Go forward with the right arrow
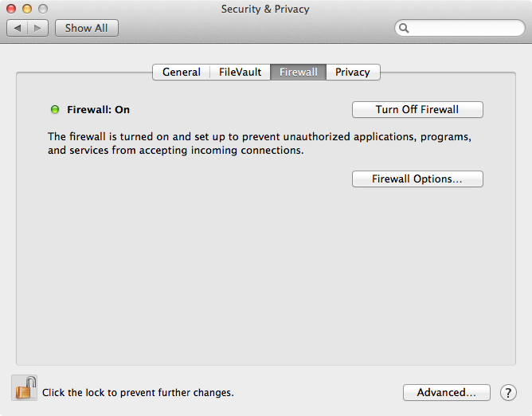 coord(37,28)
